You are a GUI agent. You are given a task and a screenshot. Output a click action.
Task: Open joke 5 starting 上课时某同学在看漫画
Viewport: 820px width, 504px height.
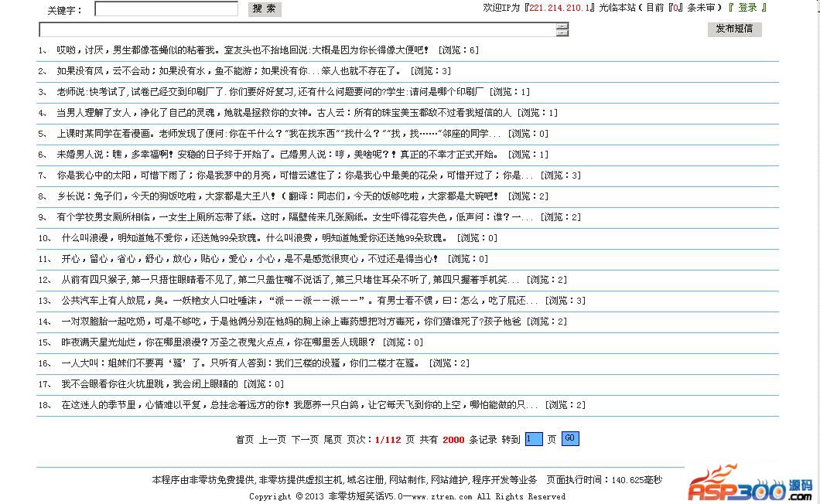[278, 134]
